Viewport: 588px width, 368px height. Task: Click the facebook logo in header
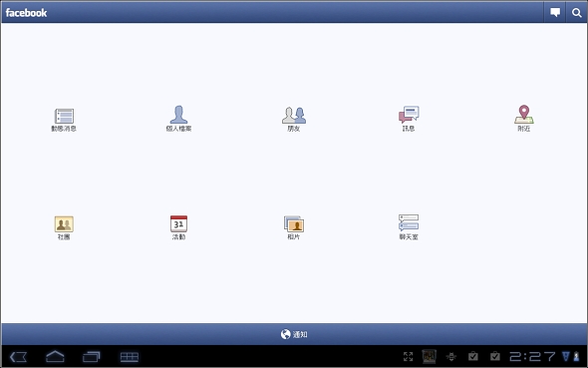[x=26, y=13]
